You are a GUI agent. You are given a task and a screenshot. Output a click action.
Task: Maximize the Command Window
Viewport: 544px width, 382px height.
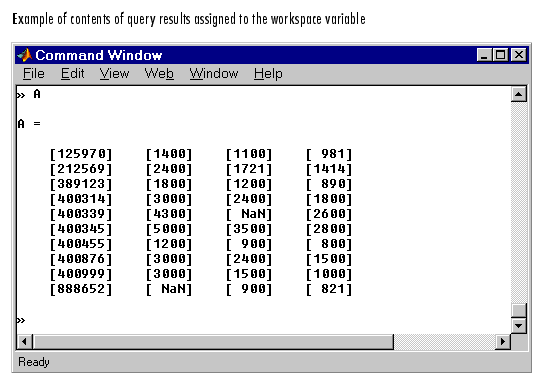tap(500, 55)
